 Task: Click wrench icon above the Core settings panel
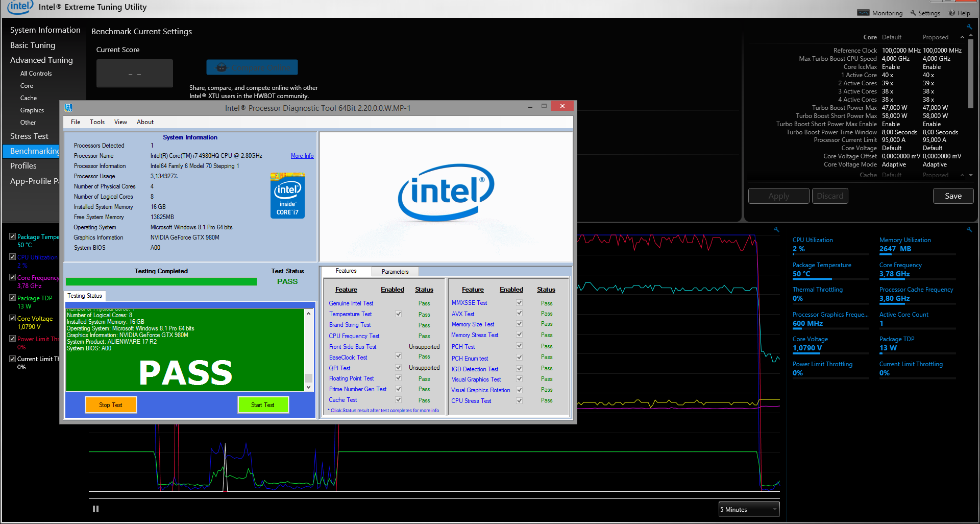969,27
